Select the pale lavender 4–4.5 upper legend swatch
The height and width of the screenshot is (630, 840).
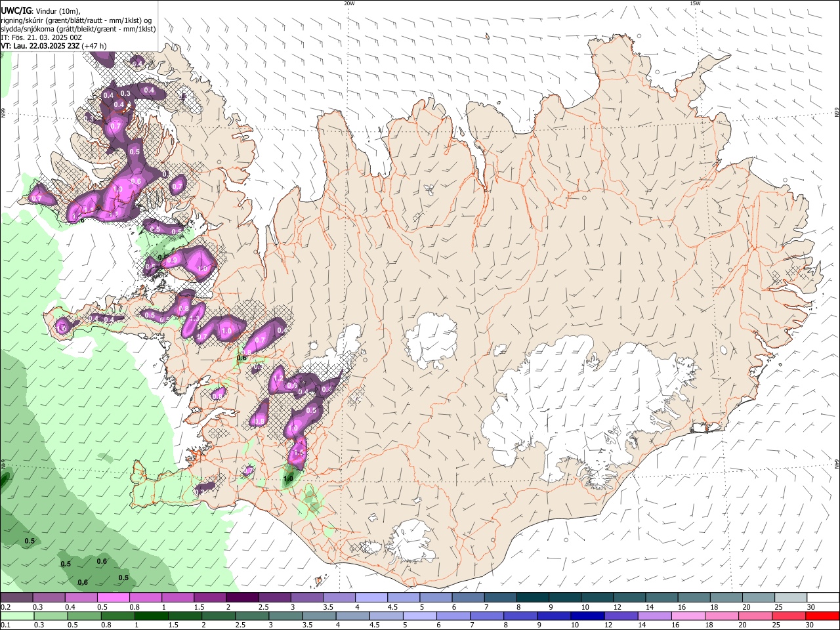pyautogui.click(x=371, y=598)
